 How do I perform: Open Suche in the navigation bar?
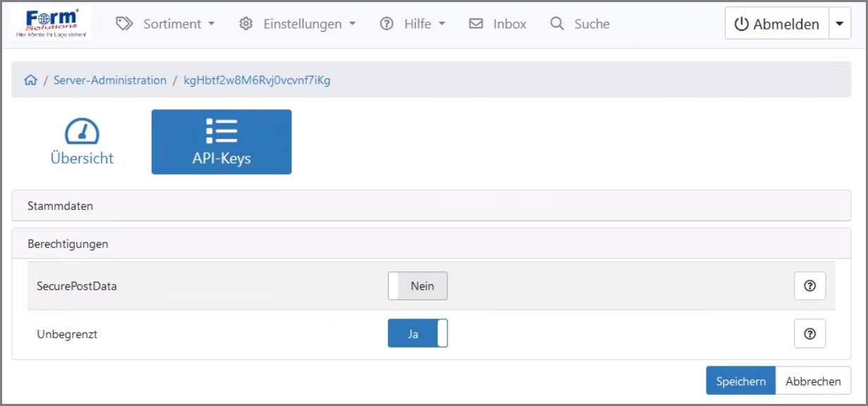579,24
